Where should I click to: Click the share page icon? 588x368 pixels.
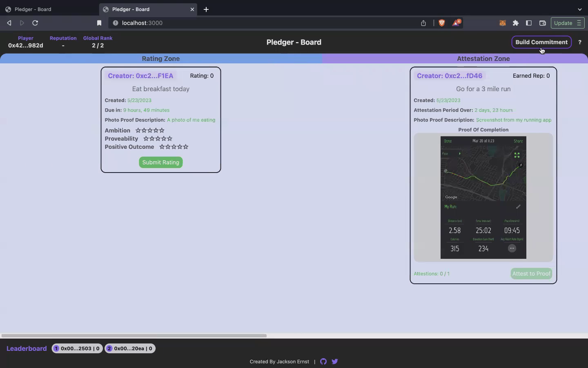click(x=423, y=23)
